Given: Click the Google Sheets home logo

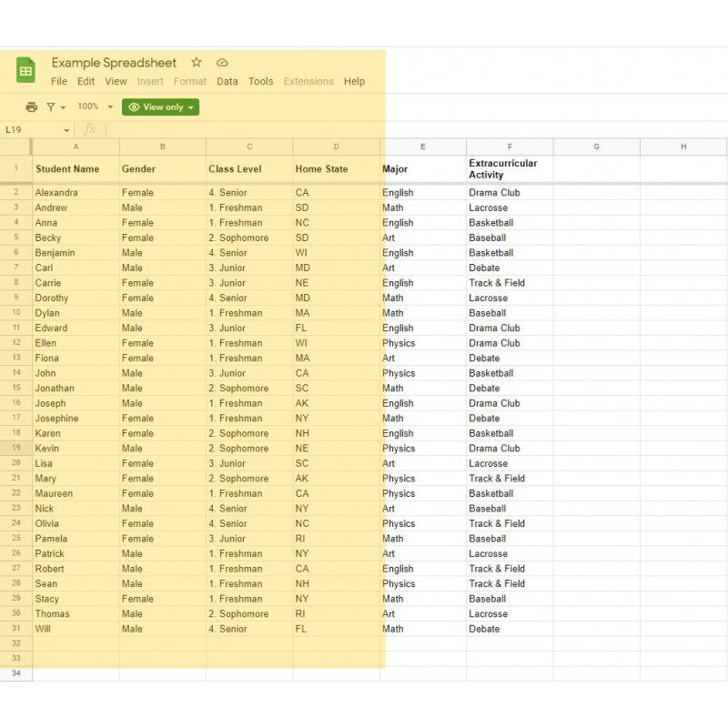Looking at the screenshot, I should pyautogui.click(x=25, y=70).
